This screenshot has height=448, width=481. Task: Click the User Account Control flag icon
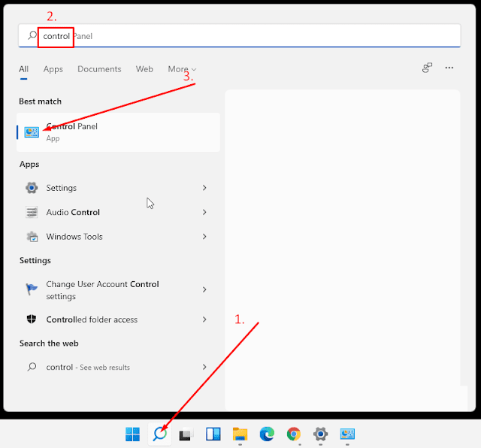[32, 289]
